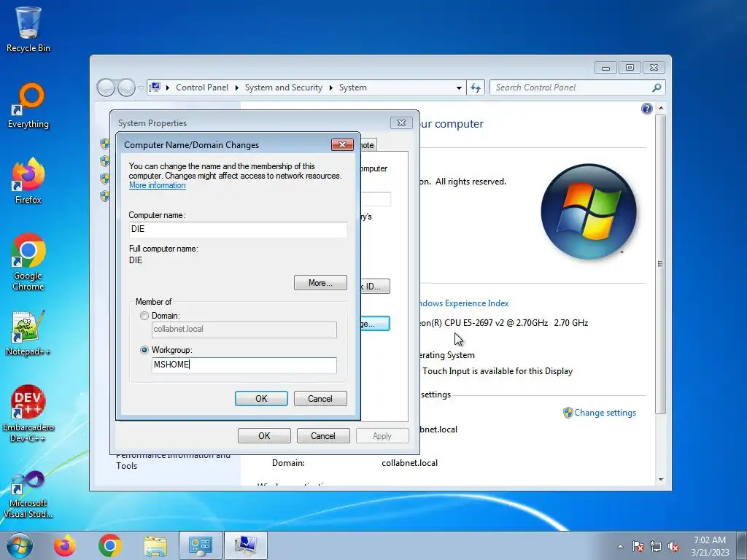Screen dimensions: 747x560
Task: Click the More... button
Action: click(x=320, y=283)
